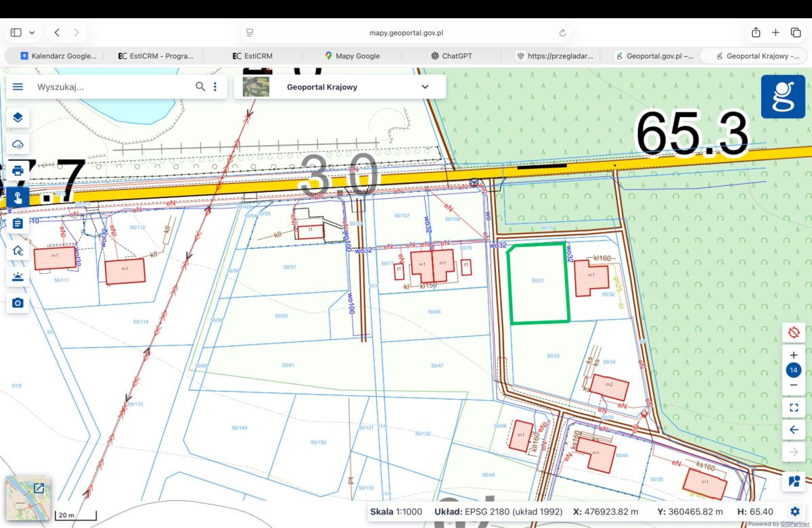
Task: Take a map snapshot with camera icon
Action: coord(18,303)
